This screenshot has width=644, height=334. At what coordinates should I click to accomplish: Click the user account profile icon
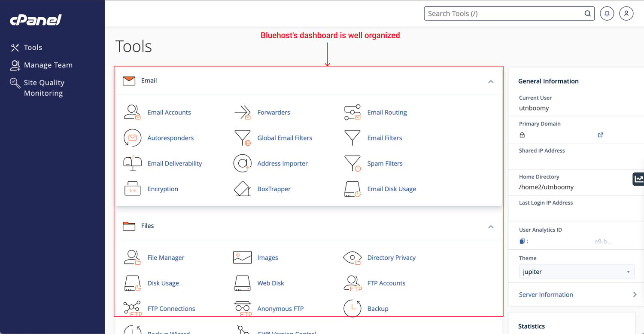click(x=626, y=13)
